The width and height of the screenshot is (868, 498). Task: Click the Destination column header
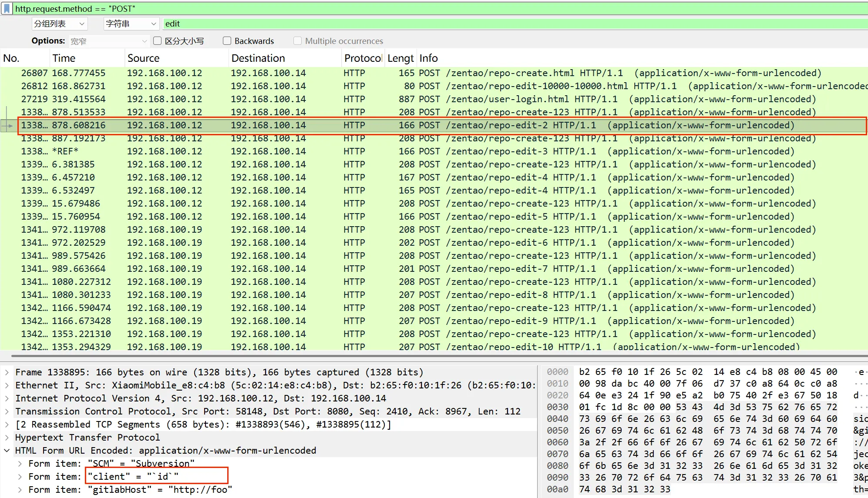[258, 58]
